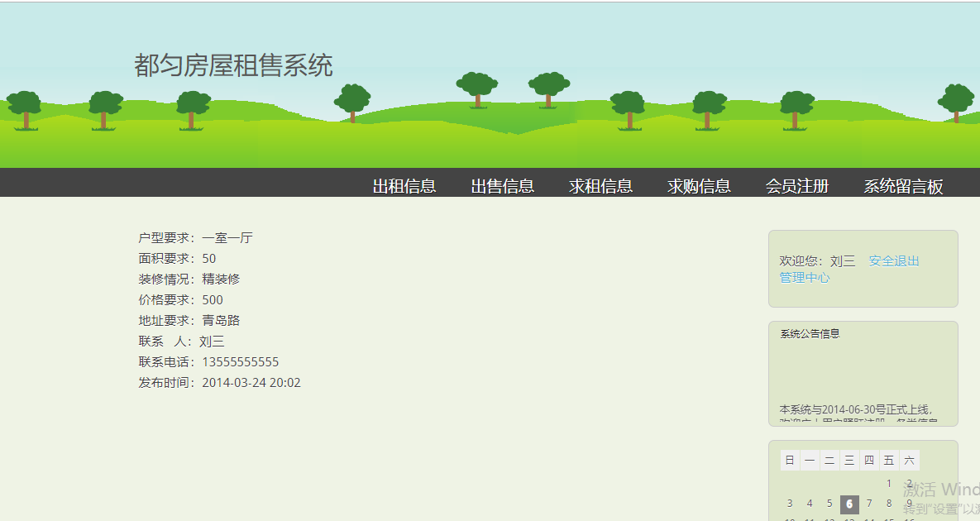The width and height of the screenshot is (980, 521).
Task: Click 价格要求 value 500
Action: point(213,300)
